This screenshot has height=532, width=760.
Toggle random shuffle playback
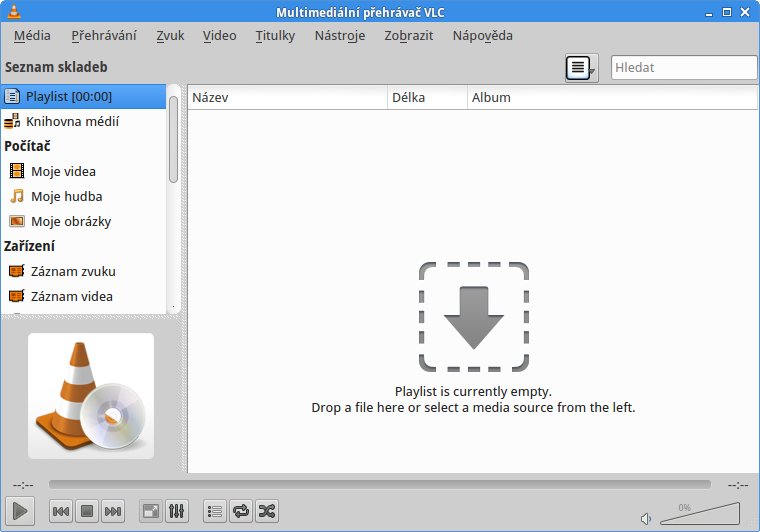[267, 511]
